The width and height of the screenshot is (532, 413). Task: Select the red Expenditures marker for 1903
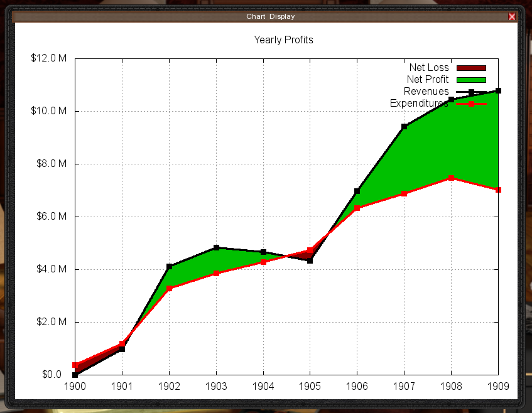click(216, 274)
